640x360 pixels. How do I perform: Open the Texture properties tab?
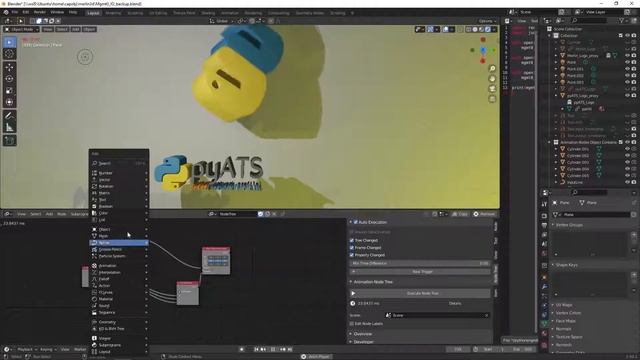click(x=544, y=345)
